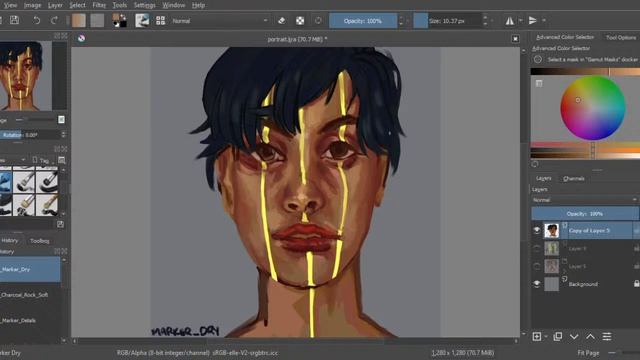Switch to the Layers tab

click(543, 178)
